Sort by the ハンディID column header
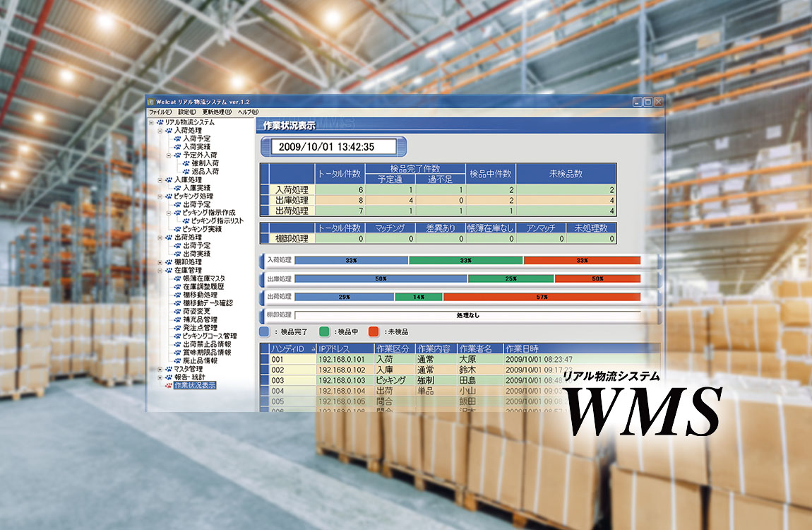 [x=293, y=348]
